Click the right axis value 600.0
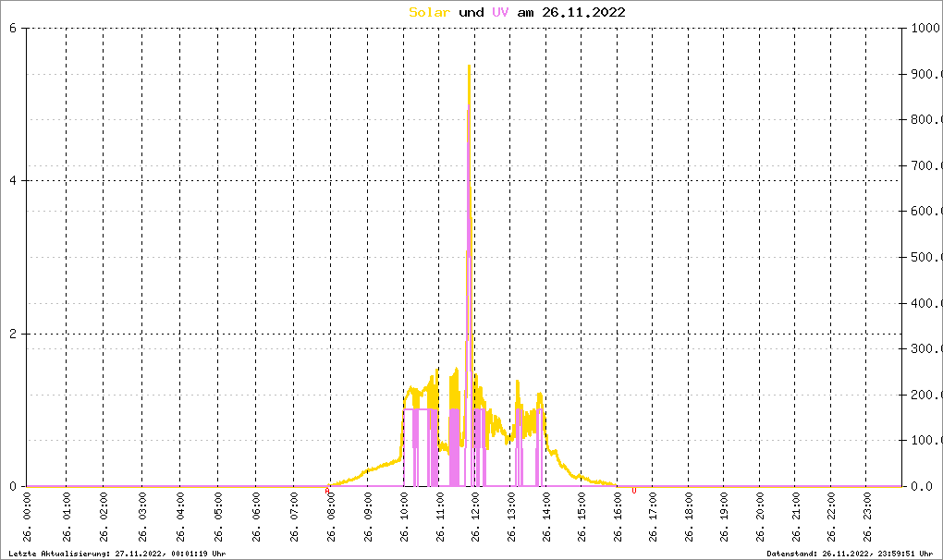Image resolution: width=943 pixels, height=560 pixels. click(926, 211)
